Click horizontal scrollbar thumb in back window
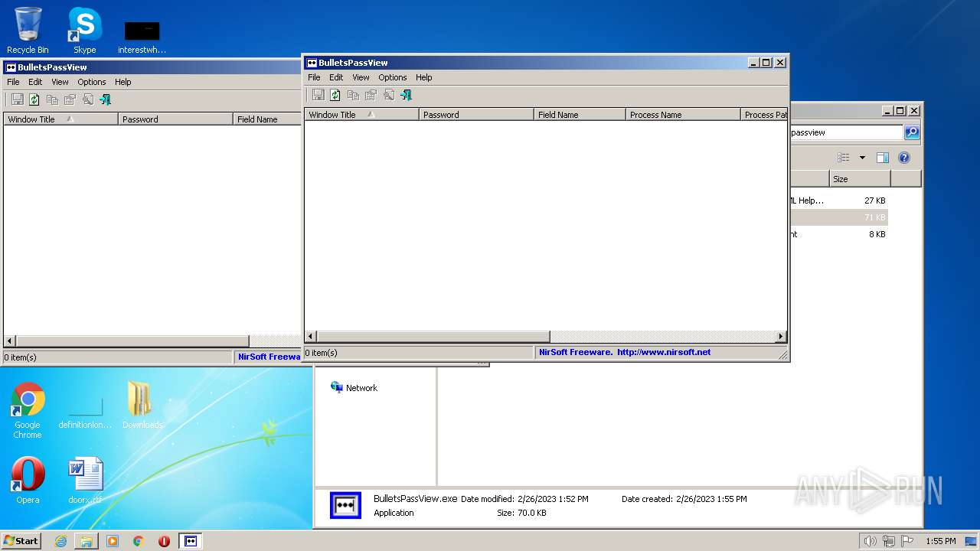Viewport: 980px width, 551px height. click(132, 341)
